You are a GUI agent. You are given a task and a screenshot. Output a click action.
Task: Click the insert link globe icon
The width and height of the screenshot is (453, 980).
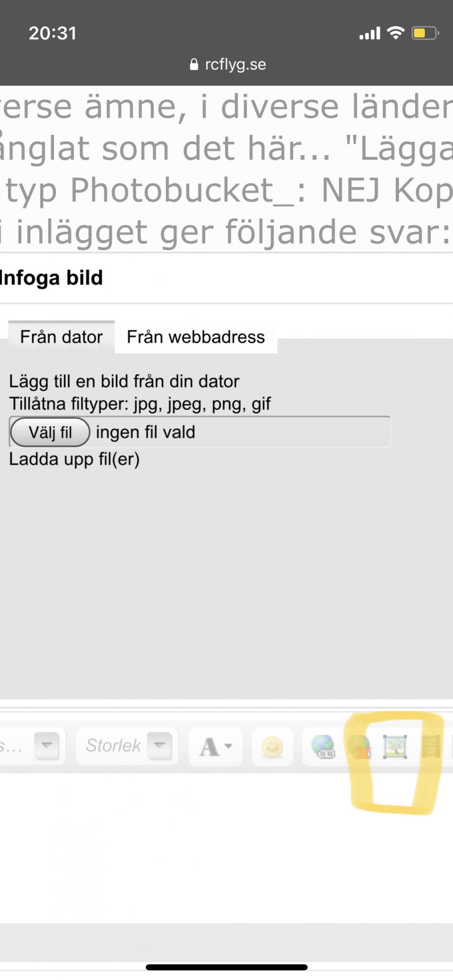point(323,747)
